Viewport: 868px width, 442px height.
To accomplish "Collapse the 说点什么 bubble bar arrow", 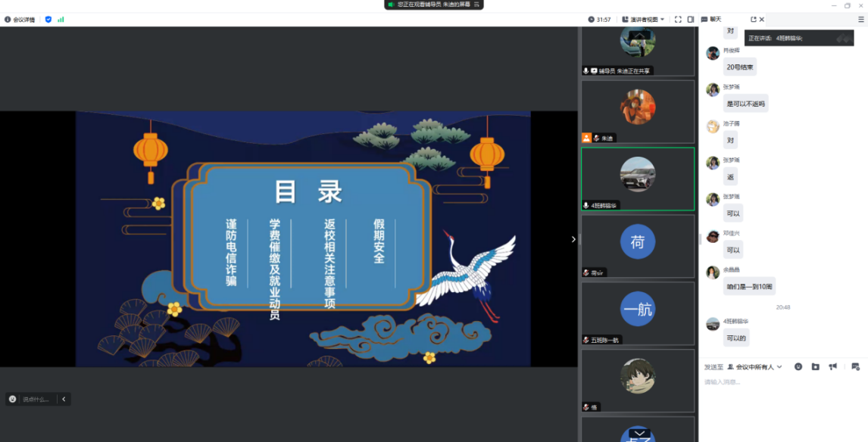I will (64, 399).
